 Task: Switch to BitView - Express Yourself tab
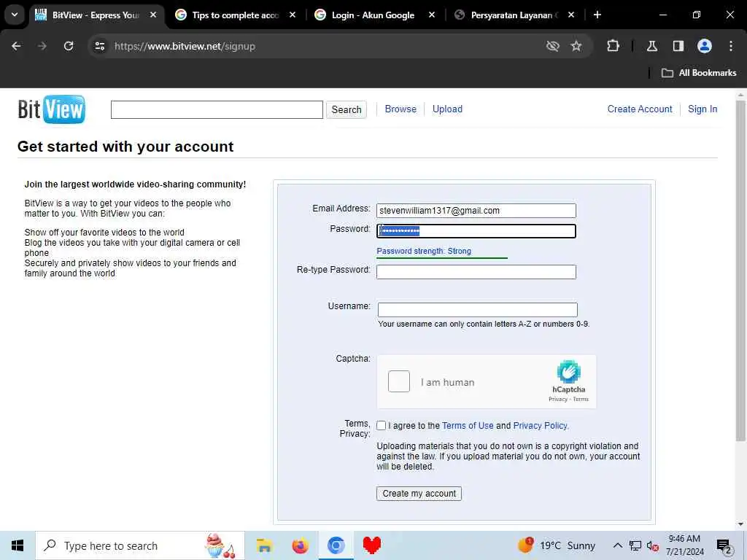(96, 15)
